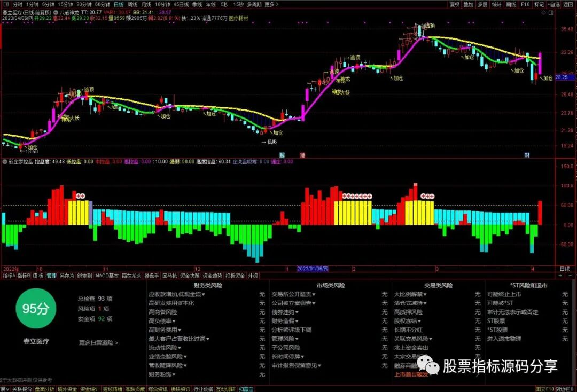
Task: Expand the 公司被立案调查 item
Action: 314,303
